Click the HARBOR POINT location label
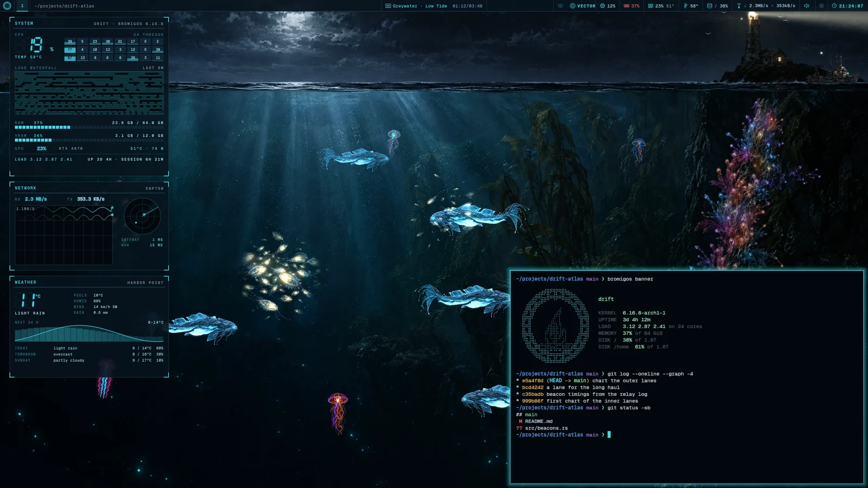Viewport: 868px width, 488px height. pyautogui.click(x=145, y=282)
